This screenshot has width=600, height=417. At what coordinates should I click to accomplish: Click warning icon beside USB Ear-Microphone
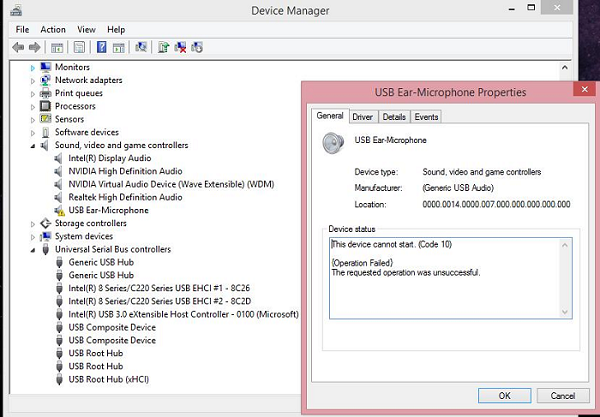tap(59, 211)
